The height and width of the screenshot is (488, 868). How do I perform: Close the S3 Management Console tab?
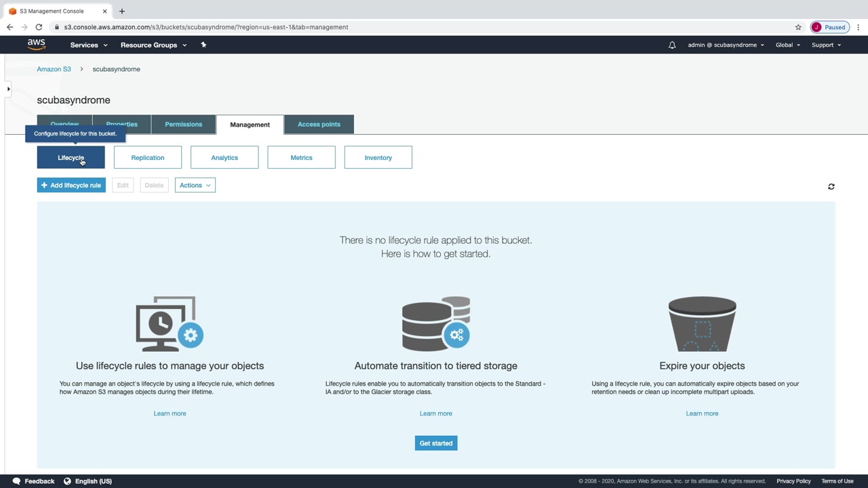pyautogui.click(x=104, y=11)
